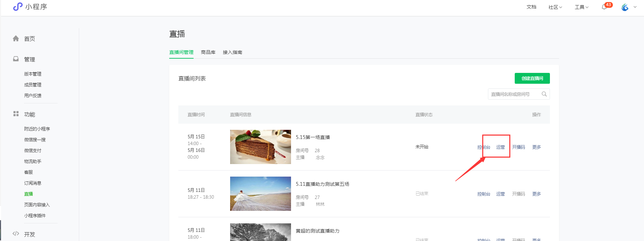Screen dimensions: 644x241
Task: Click the title 5.11直播助力测试第五场
Action: tap(323, 184)
